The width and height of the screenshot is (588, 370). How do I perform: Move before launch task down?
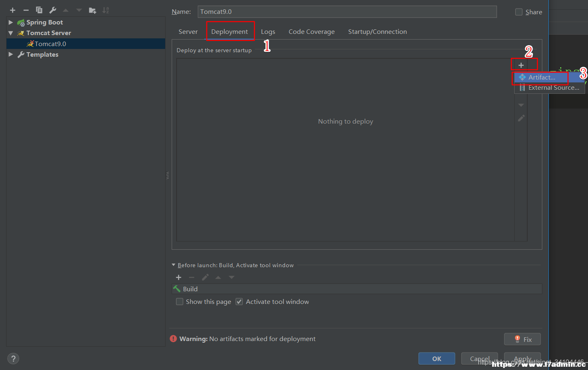pyautogui.click(x=232, y=277)
